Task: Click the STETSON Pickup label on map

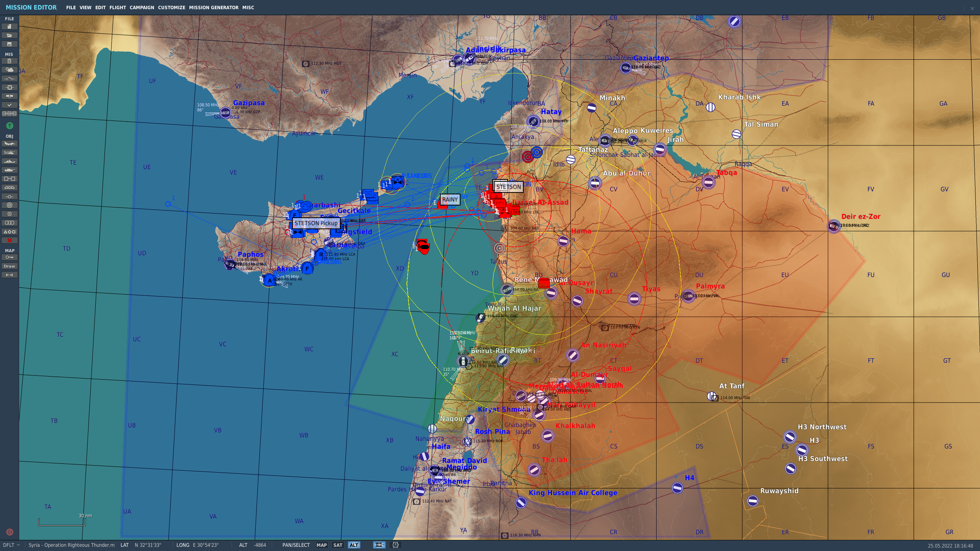Action: pos(316,223)
